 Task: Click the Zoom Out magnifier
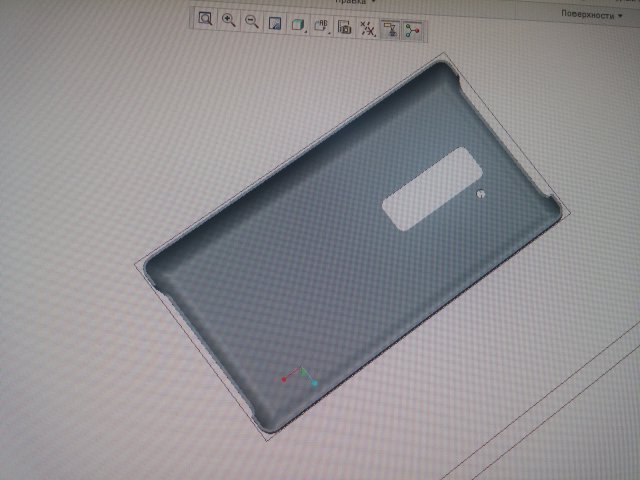[x=252, y=21]
